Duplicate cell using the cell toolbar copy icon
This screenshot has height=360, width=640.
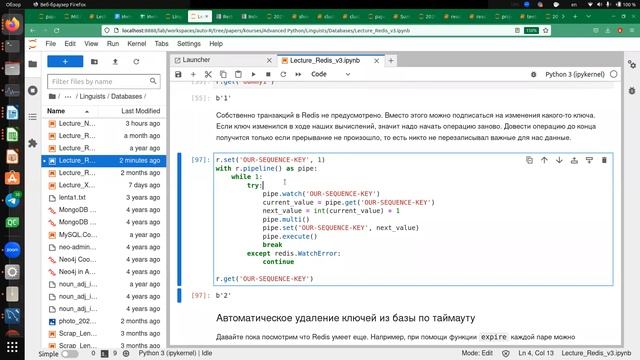[529, 160]
